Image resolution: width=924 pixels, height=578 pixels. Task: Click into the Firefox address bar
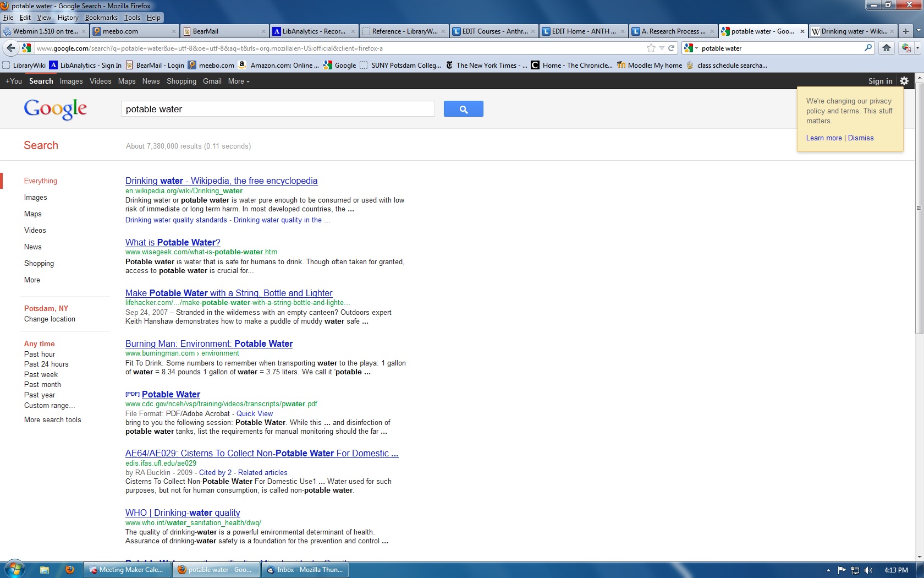coord(341,48)
